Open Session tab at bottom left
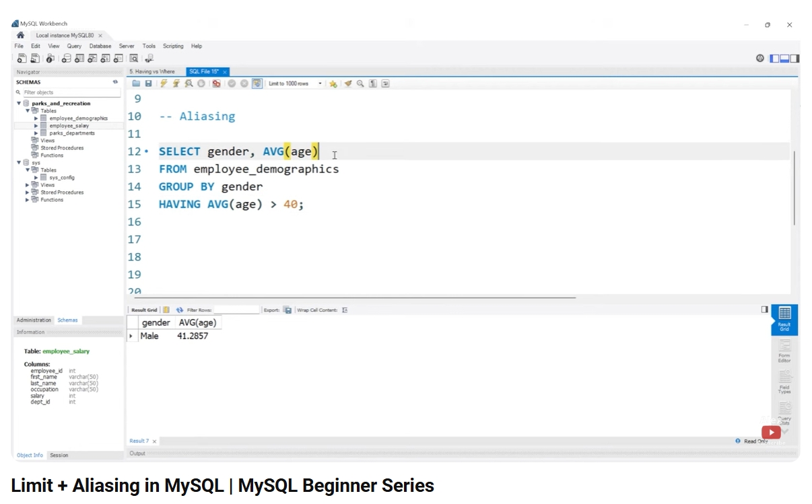Viewport: 812px width, 504px height. pyautogui.click(x=59, y=456)
